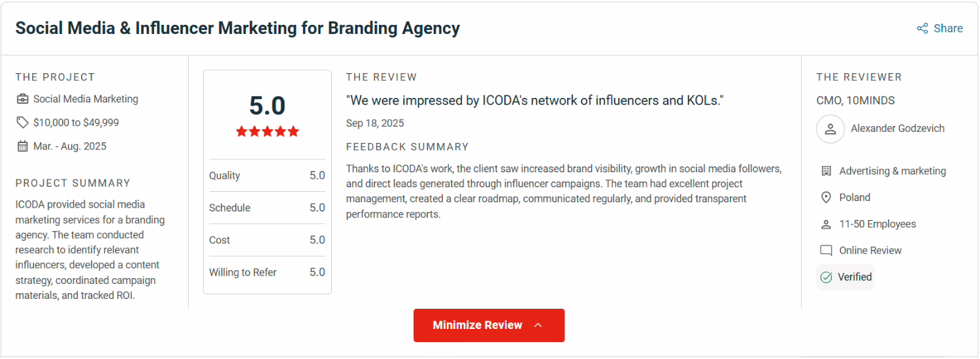Screen dimensions: 980x359
Task: Click the Share network icon
Action: click(923, 29)
